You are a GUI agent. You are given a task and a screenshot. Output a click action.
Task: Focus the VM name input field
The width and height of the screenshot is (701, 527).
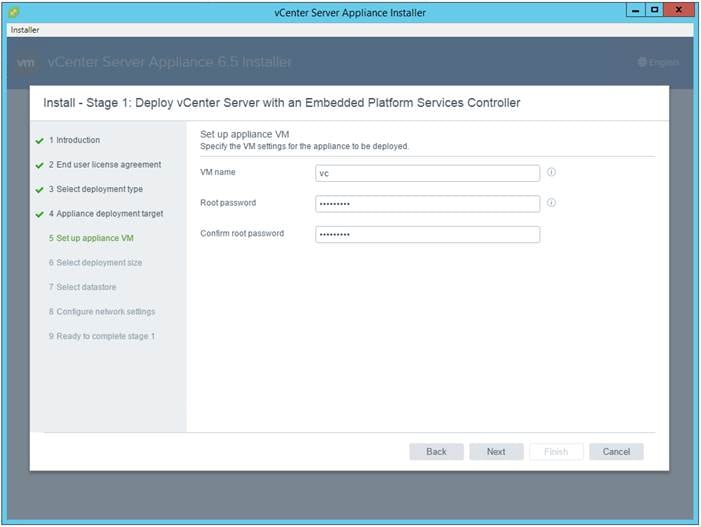pyautogui.click(x=427, y=173)
